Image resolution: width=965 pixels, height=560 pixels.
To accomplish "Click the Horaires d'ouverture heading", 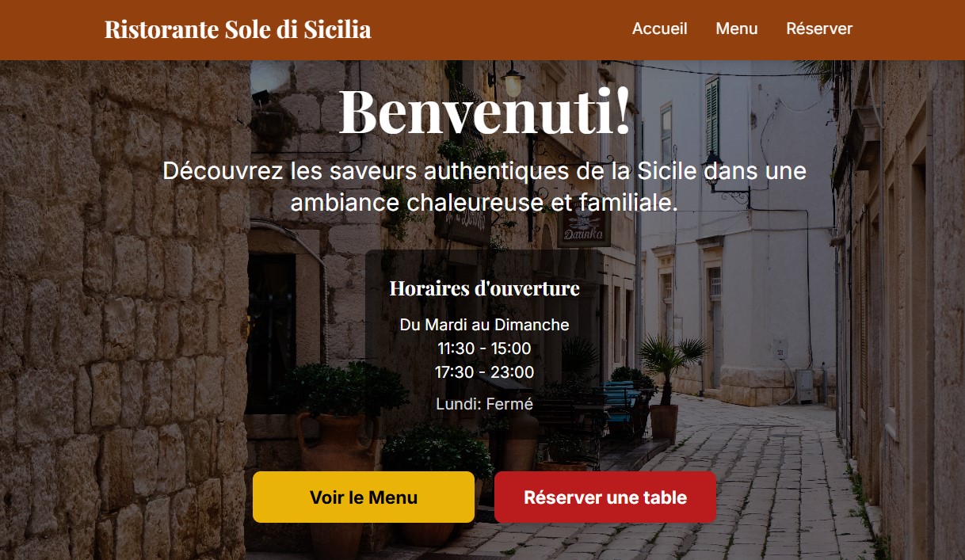I will [x=483, y=289].
